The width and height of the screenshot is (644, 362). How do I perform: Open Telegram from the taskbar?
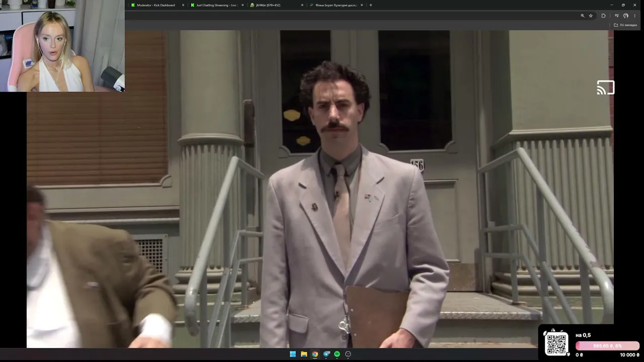[x=326, y=354]
